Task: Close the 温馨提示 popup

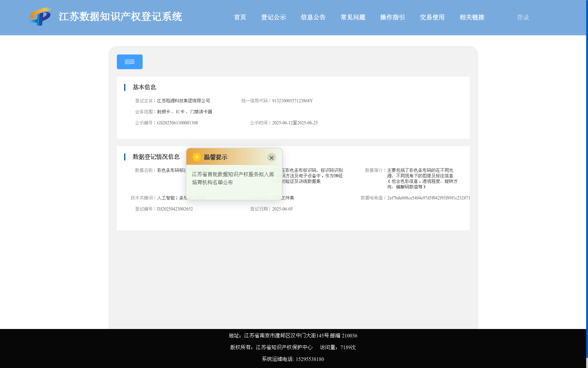Action: (272, 158)
